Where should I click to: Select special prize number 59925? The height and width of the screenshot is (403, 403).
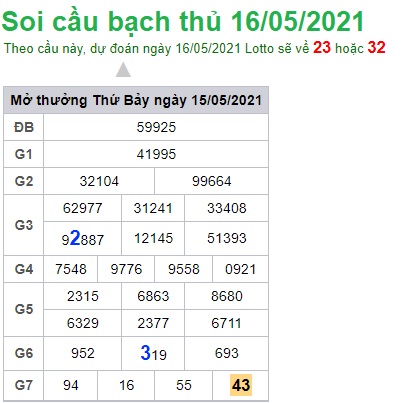pos(156,127)
